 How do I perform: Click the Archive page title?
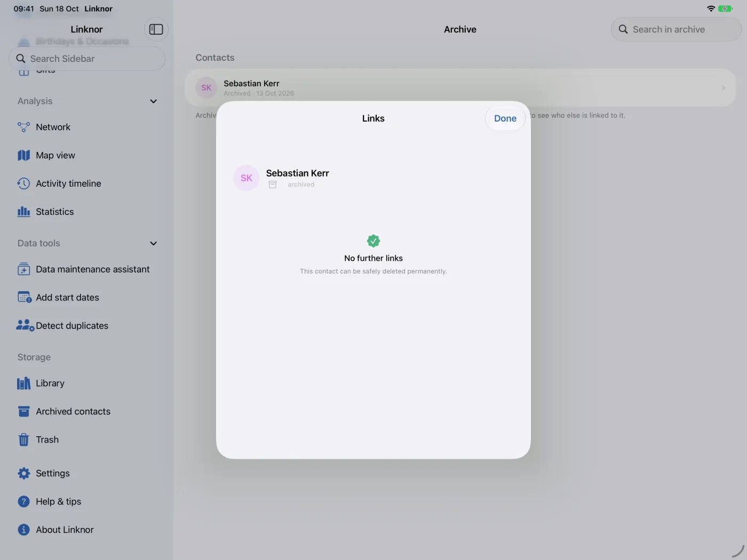pyautogui.click(x=460, y=29)
